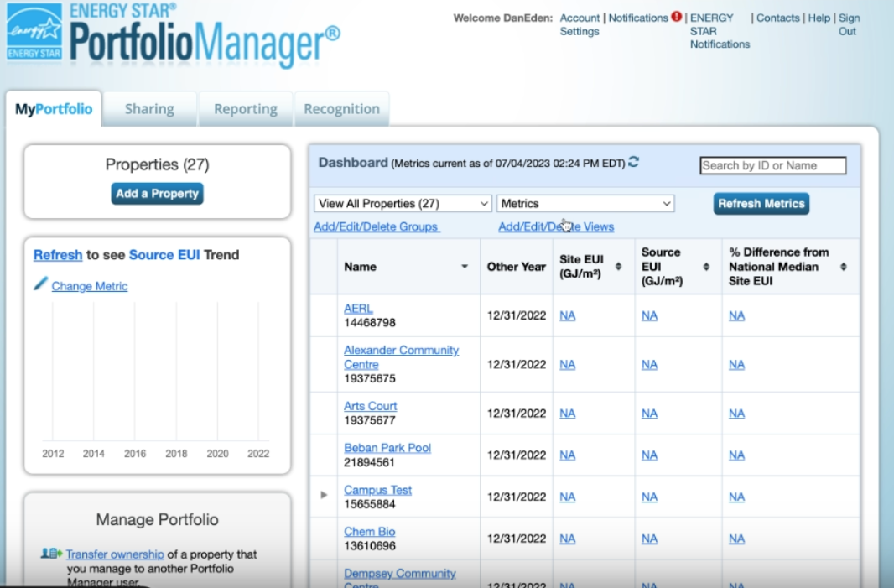Image resolution: width=894 pixels, height=588 pixels.
Task: Click Campus Test date 12/31/2022
Action: tap(517, 497)
